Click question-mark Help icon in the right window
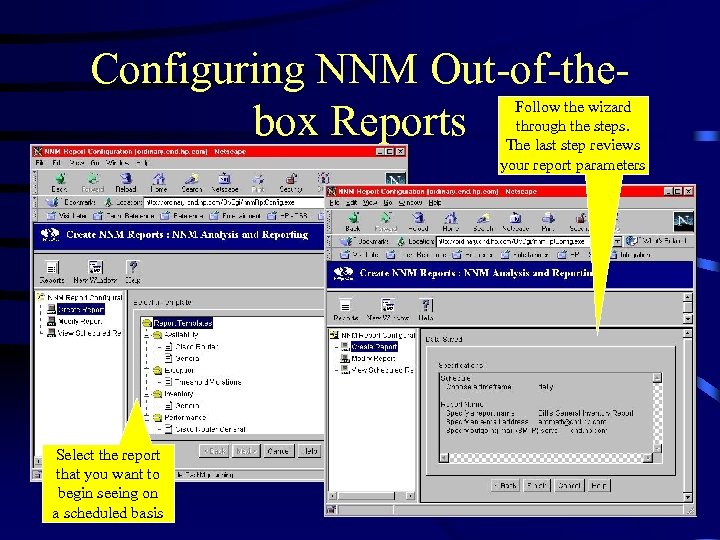This screenshot has width=720, height=540. tap(426, 310)
